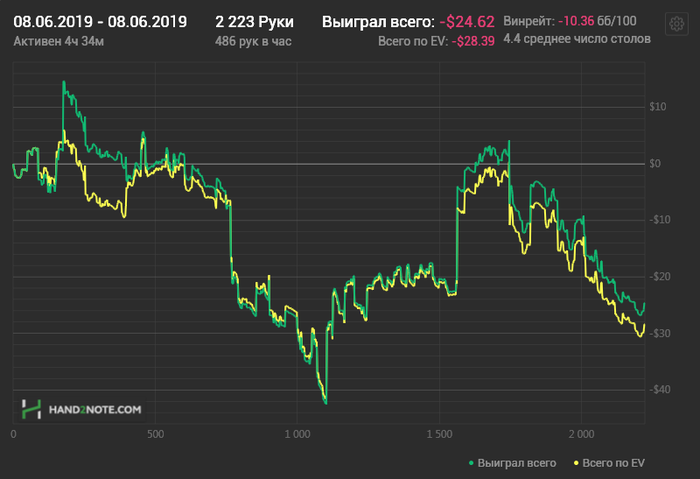Click the '1 000' x-axis label

(297, 434)
